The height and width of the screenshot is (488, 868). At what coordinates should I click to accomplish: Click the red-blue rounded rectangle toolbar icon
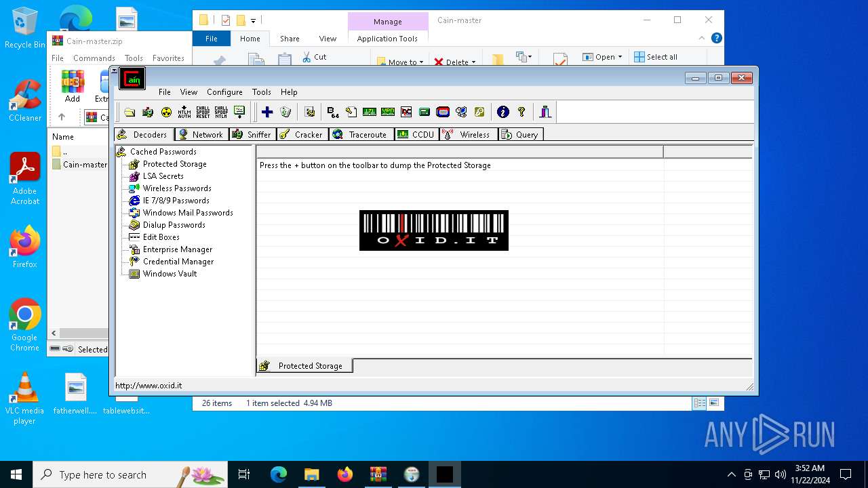point(443,113)
